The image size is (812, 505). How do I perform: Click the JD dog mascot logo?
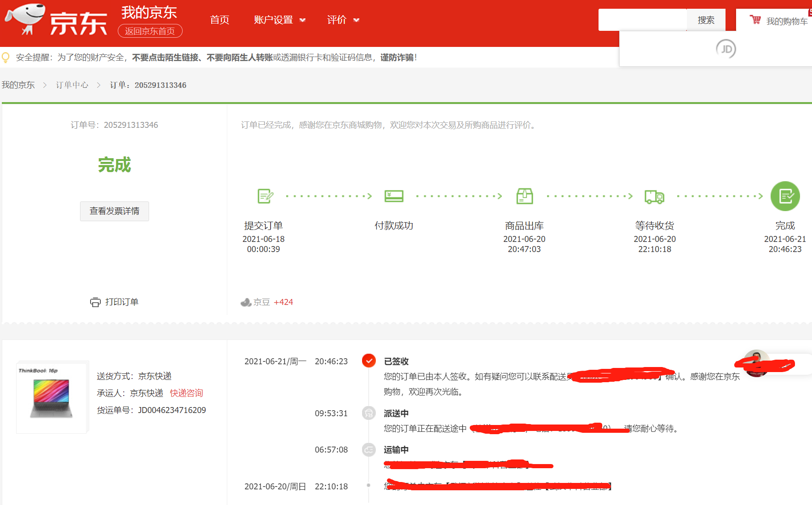[25, 18]
